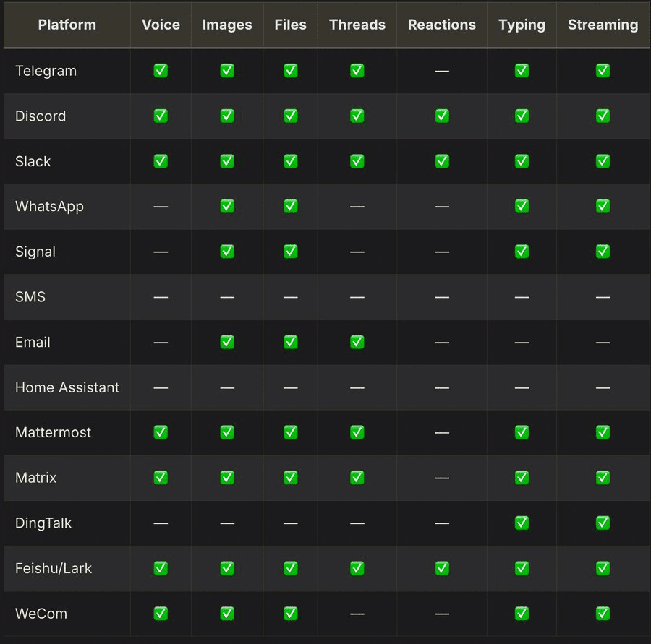Click DingTalk's Typing checkmark
Screen dimensions: 651x644
(x=522, y=523)
